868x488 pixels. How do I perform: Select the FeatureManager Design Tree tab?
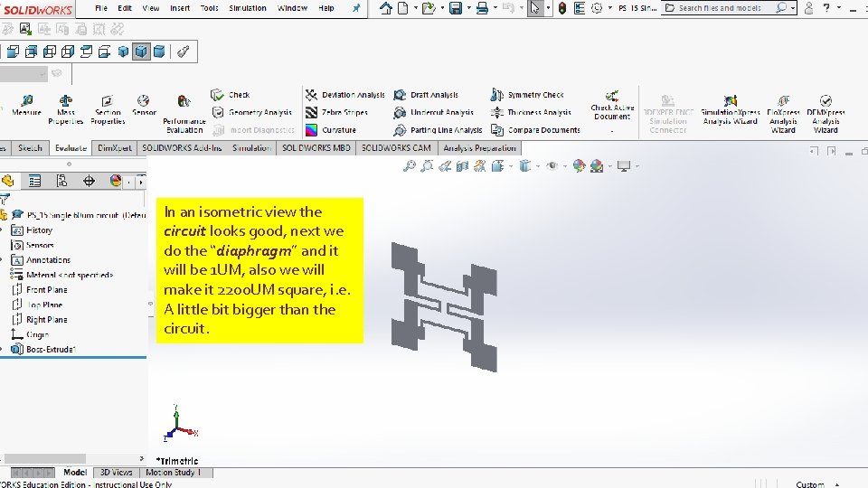8,181
